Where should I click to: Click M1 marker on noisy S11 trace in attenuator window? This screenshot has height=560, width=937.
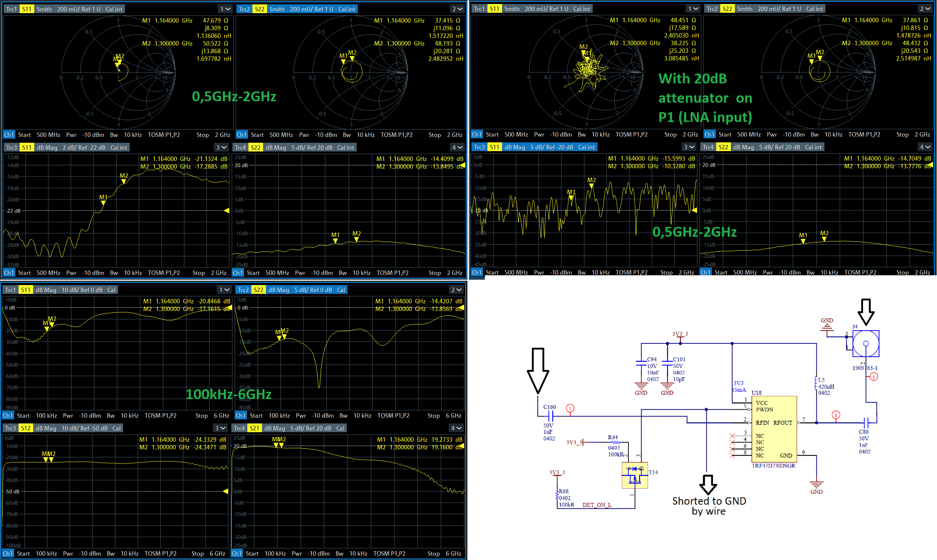[571, 198]
